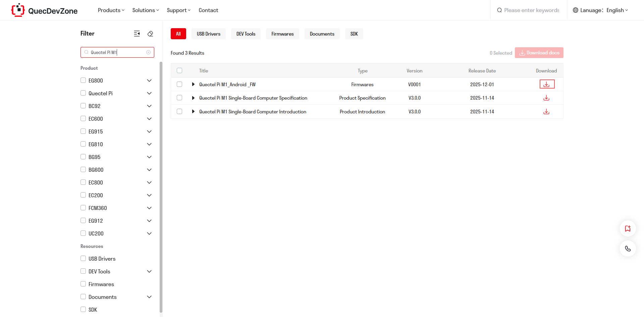Image resolution: width=644 pixels, height=317 pixels.
Task: Download the Single-Board Computer Introduction file
Action: [546, 112]
